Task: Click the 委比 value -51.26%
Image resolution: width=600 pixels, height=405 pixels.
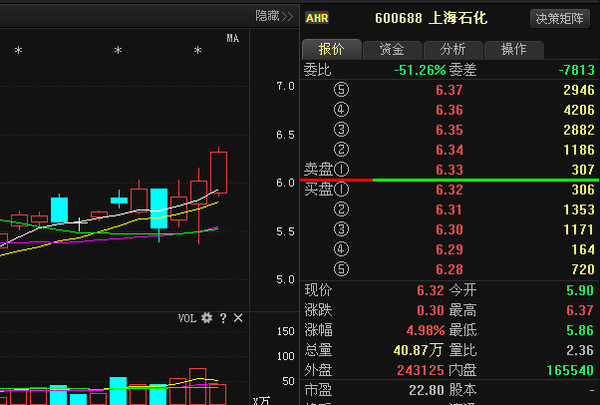Action: click(420, 70)
